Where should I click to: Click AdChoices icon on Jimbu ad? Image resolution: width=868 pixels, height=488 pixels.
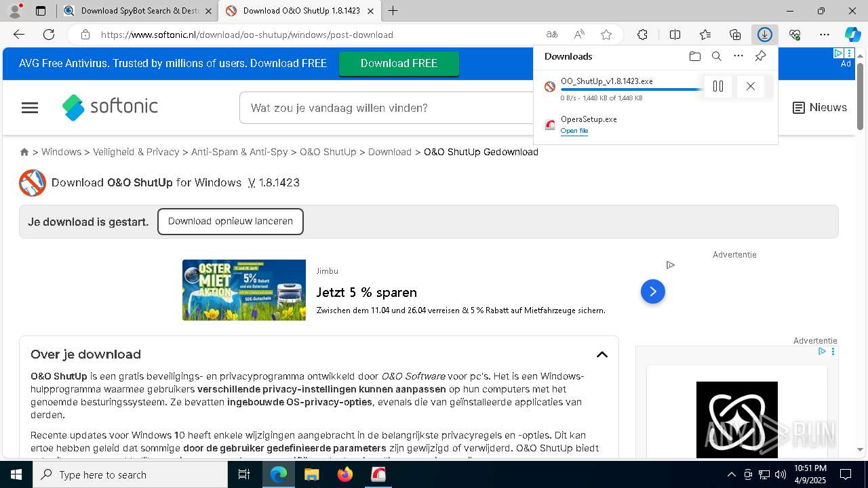(x=670, y=265)
